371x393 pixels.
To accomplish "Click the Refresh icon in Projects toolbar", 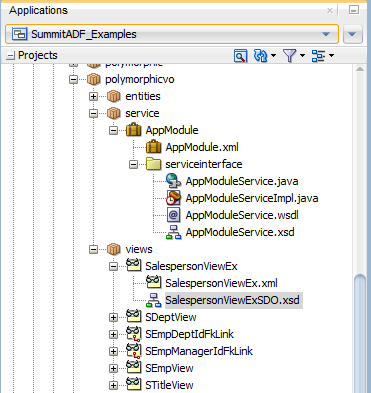I will (260, 56).
